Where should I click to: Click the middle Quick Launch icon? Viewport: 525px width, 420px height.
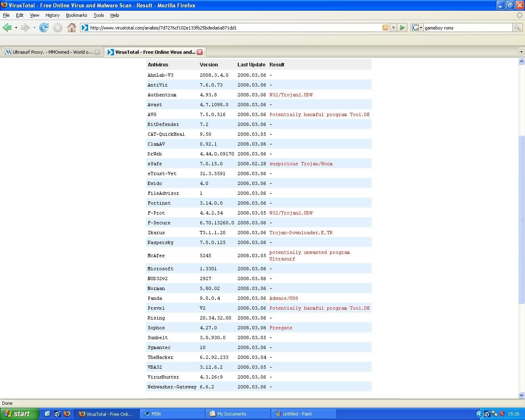pos(57,414)
